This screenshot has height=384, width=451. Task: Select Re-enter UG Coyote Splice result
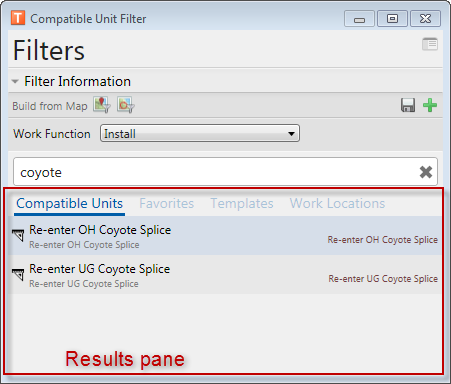tap(225, 275)
